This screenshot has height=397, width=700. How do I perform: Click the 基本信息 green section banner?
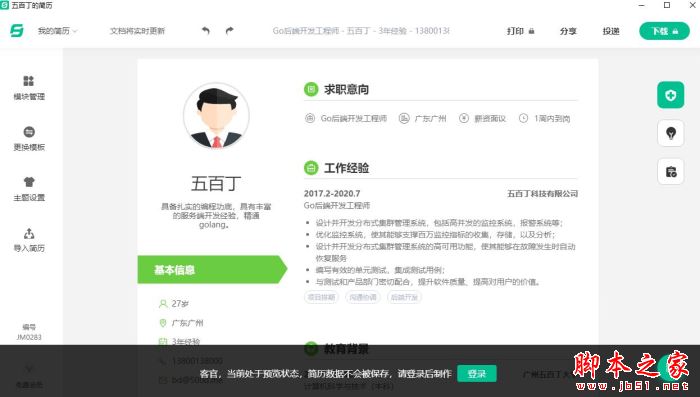(212, 270)
